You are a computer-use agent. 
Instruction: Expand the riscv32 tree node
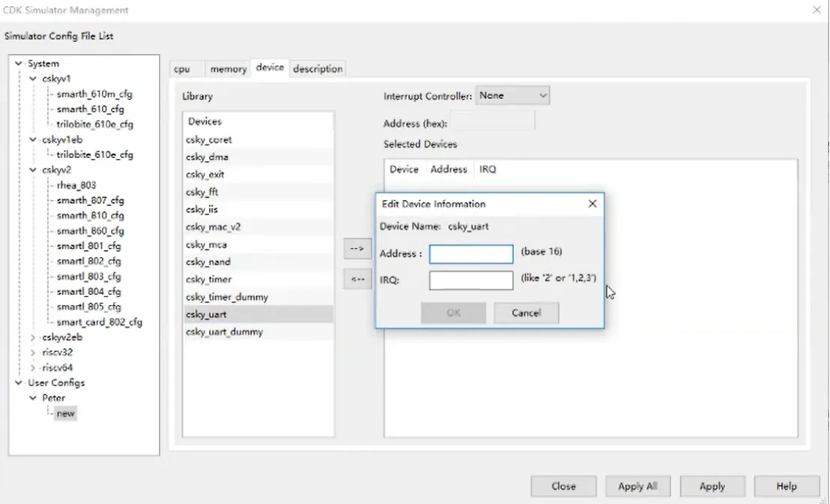[x=33, y=353]
